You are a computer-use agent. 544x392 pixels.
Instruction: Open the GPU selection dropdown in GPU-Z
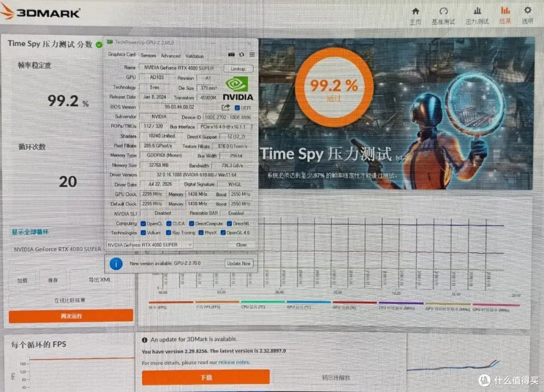click(x=149, y=245)
